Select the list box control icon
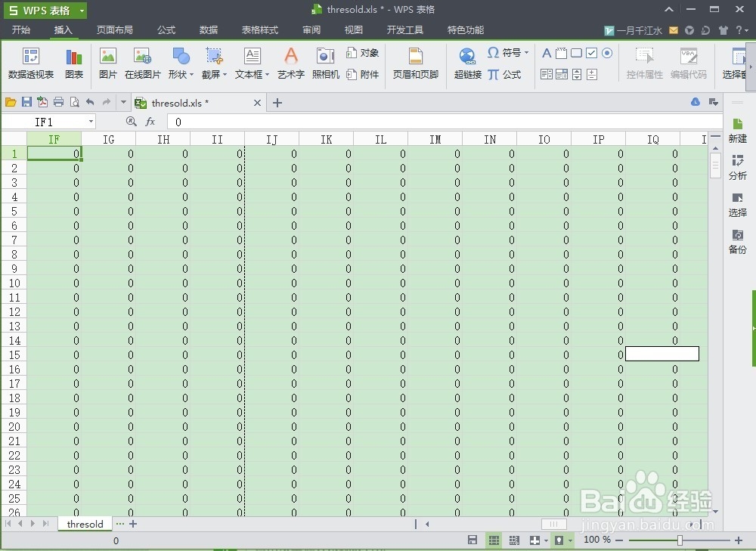756x551 pixels. (x=547, y=74)
